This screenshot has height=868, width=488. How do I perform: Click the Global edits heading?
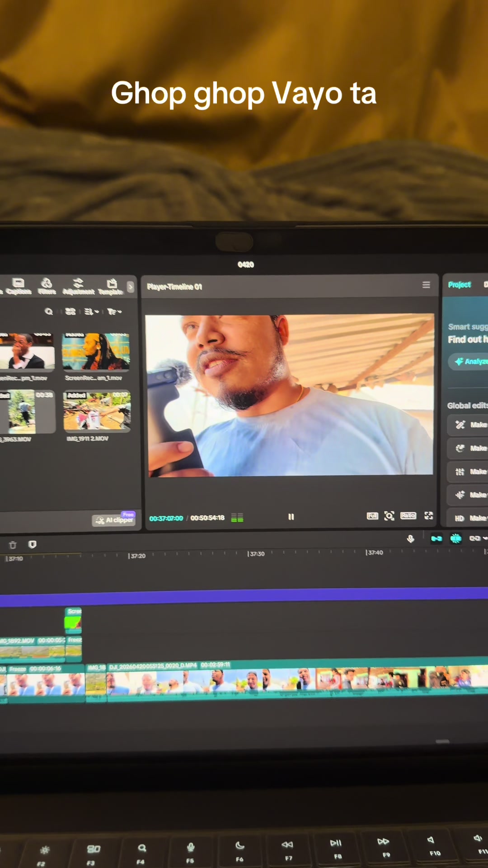point(467,406)
